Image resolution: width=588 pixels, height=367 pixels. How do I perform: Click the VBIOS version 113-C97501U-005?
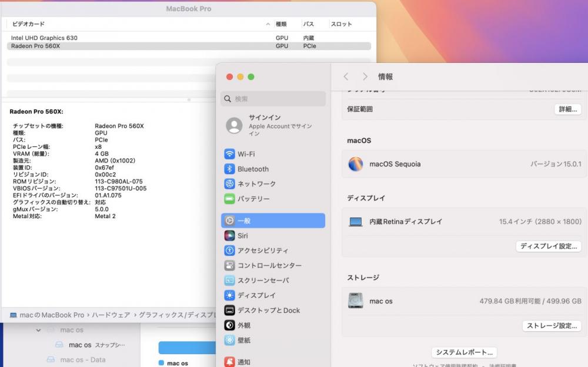click(x=121, y=188)
